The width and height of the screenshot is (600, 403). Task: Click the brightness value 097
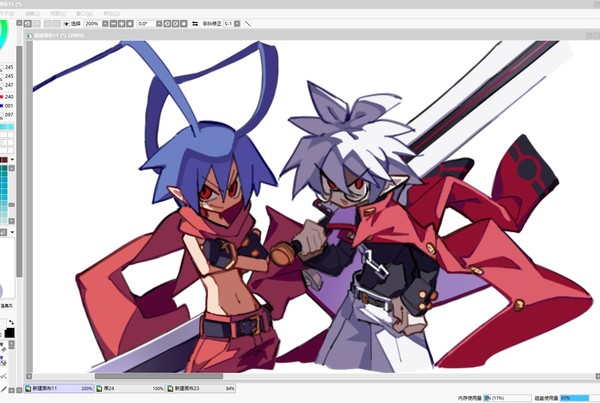point(9,115)
